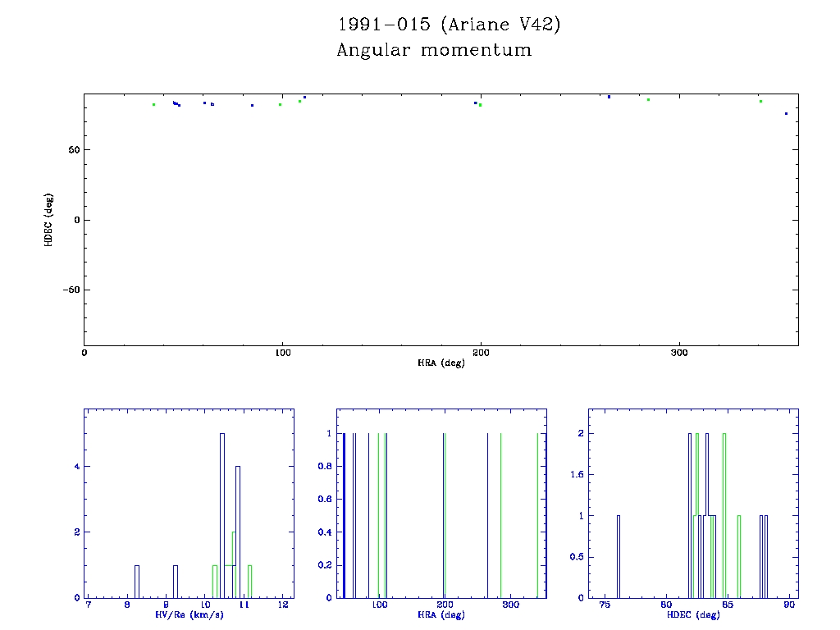The width and height of the screenshot is (840, 630).
Task: Click the vertical "HDEC (deg)" scatter plot axis label
Action: pos(48,220)
